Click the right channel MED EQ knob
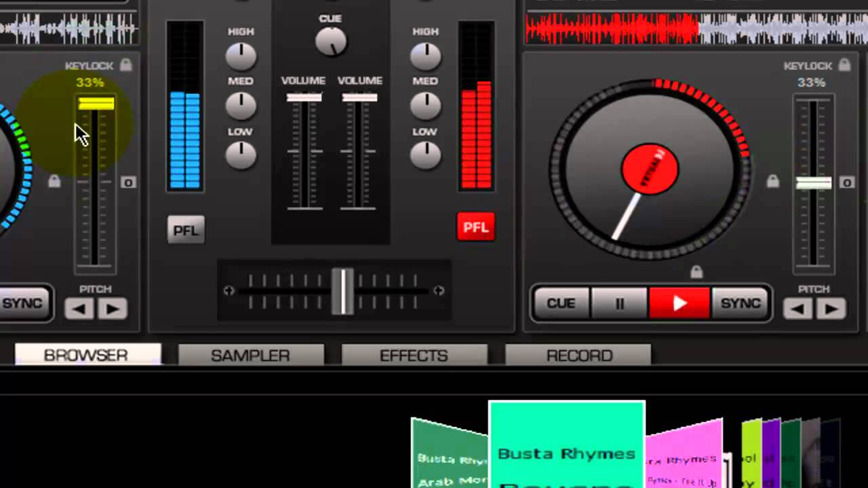This screenshot has width=868, height=488. pyautogui.click(x=426, y=106)
